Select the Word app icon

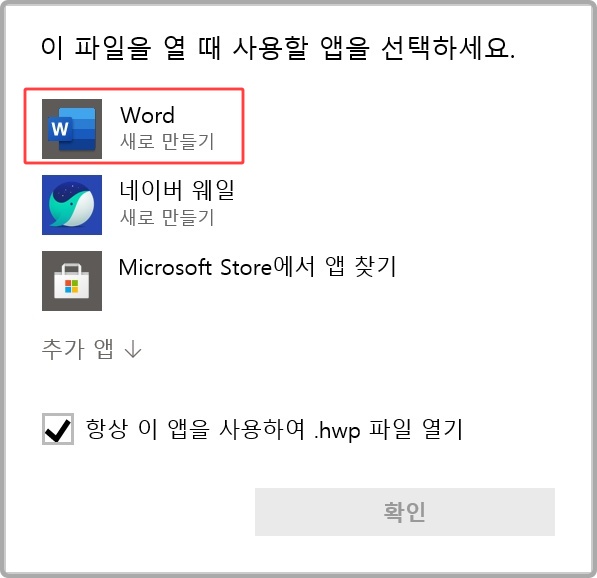point(72,129)
